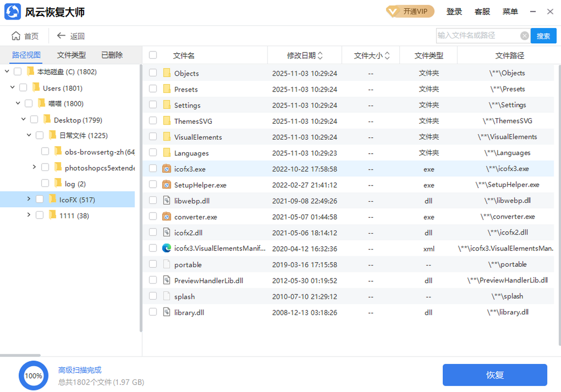This screenshot has width=561, height=392.
Task: Click the libwebp.dll file icon
Action: tap(167, 200)
